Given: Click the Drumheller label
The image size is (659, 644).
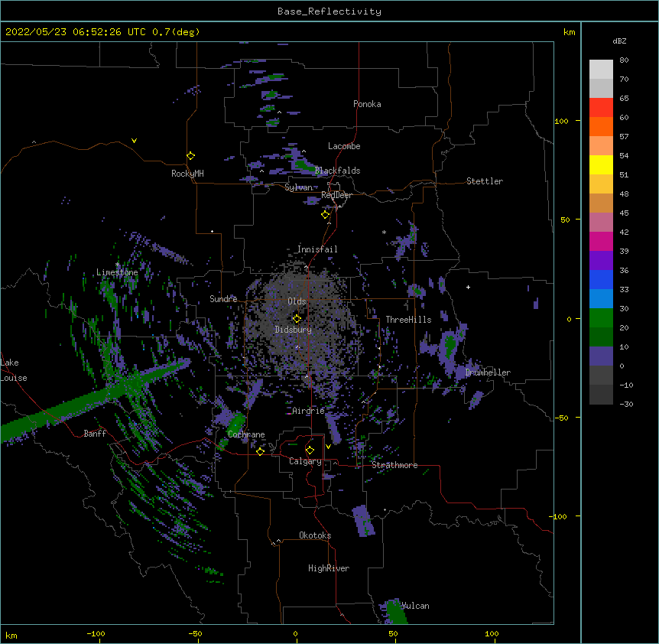Looking at the screenshot, I should point(488,372).
